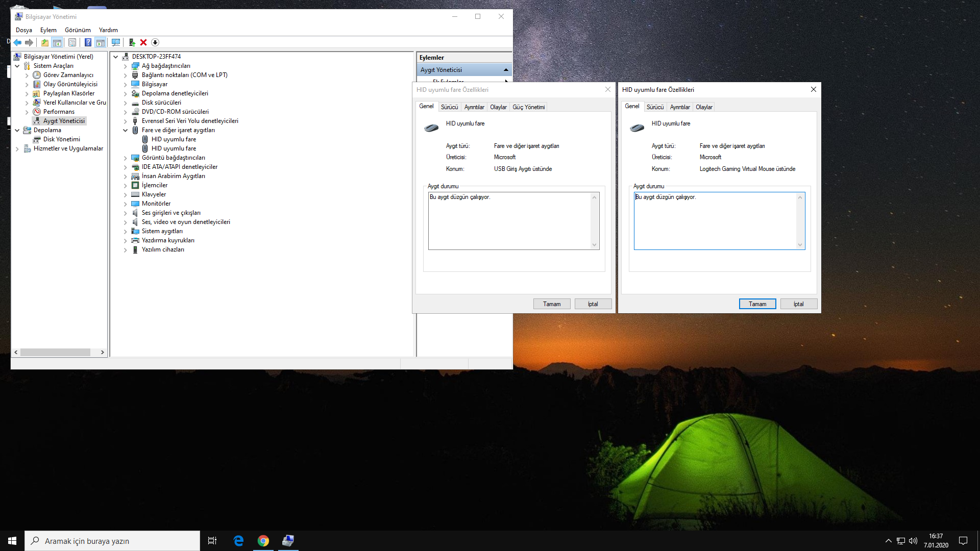Toggle Show/Hide Console Tree toolbar icon
Image resolution: width=980 pixels, height=551 pixels.
57,42
